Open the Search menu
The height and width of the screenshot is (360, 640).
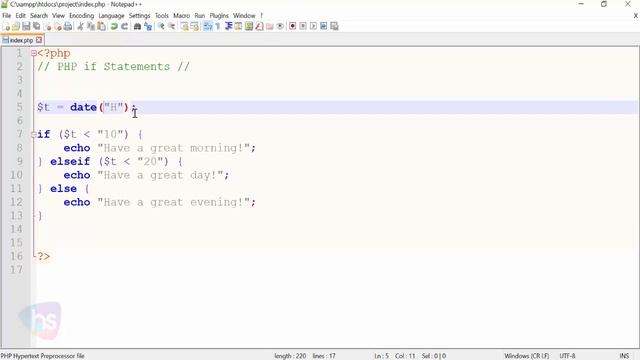tap(39, 16)
